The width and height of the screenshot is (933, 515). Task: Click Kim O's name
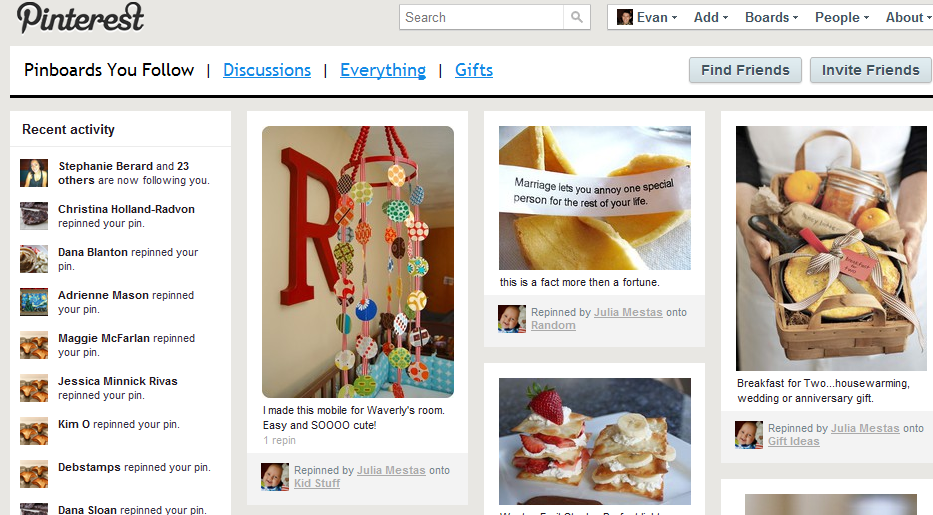[74, 424]
